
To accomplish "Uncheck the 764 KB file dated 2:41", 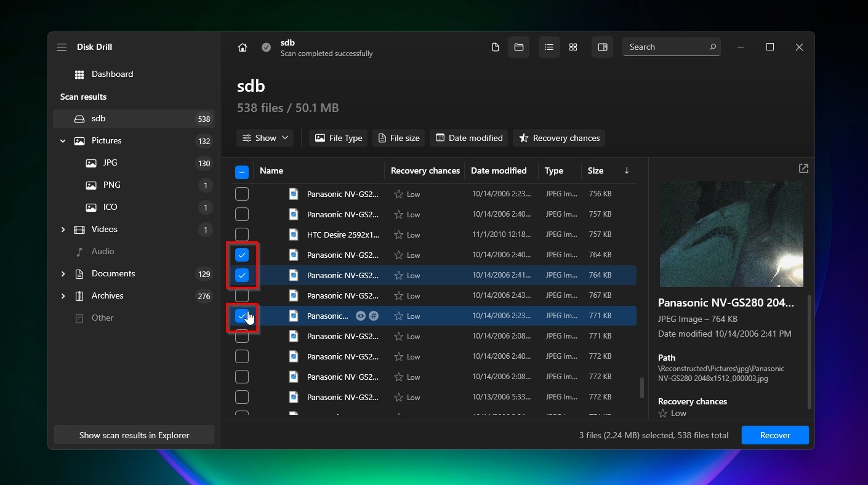I will [x=242, y=275].
